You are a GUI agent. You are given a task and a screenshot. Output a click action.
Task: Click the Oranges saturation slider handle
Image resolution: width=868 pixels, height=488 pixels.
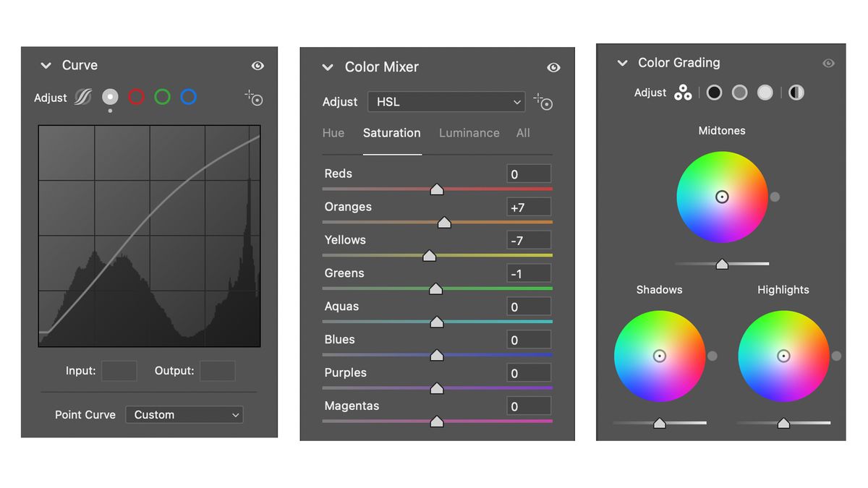(444, 222)
